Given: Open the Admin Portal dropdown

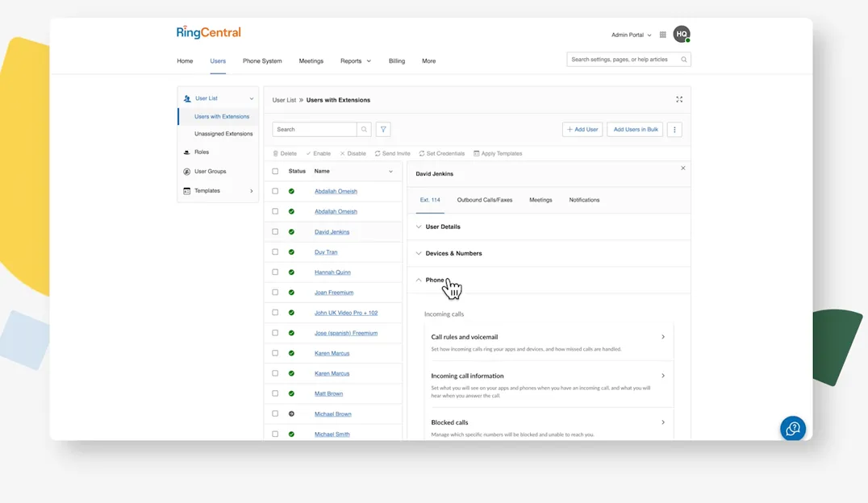Looking at the screenshot, I should 632,35.
